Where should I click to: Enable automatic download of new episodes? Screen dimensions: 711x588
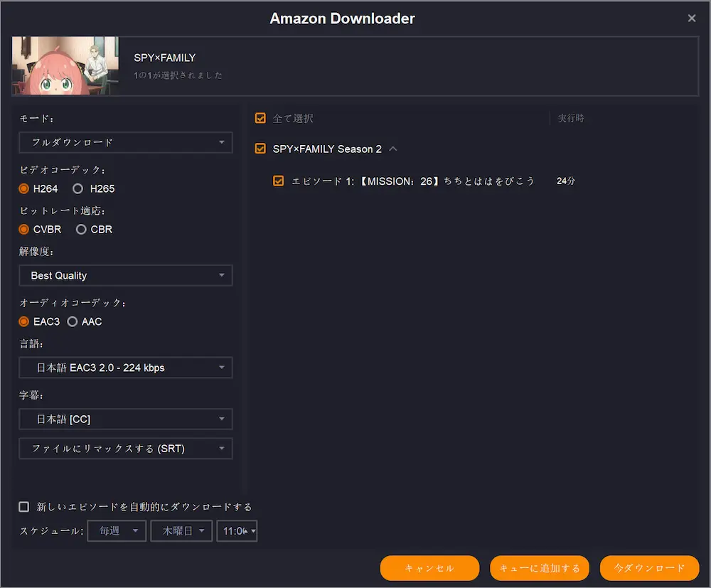point(24,507)
